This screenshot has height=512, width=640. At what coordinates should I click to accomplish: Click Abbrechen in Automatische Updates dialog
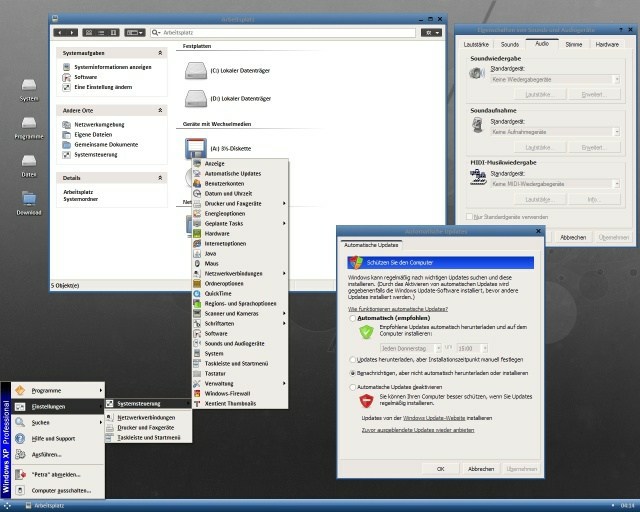(x=481, y=469)
